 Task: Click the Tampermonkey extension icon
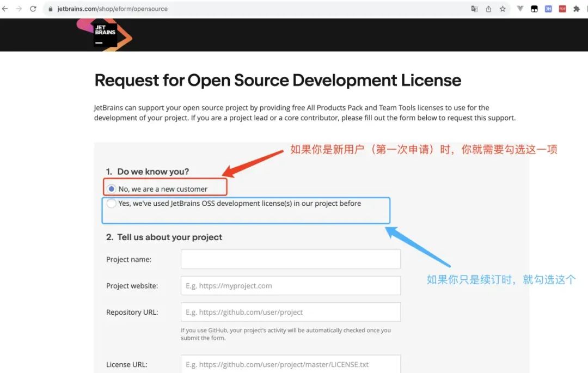click(535, 9)
